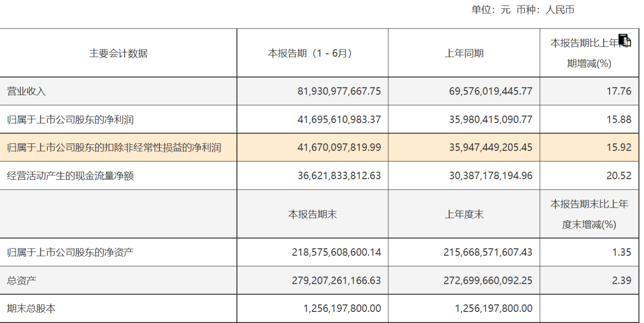
Task: Click prior-year revenue 69,576,019,445.77
Action: pos(491,92)
